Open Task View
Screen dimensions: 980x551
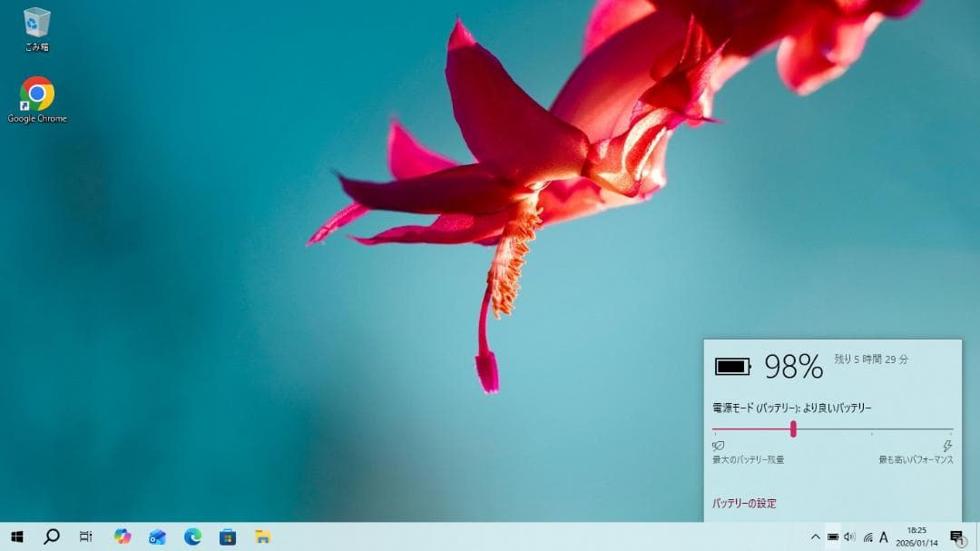point(85,537)
